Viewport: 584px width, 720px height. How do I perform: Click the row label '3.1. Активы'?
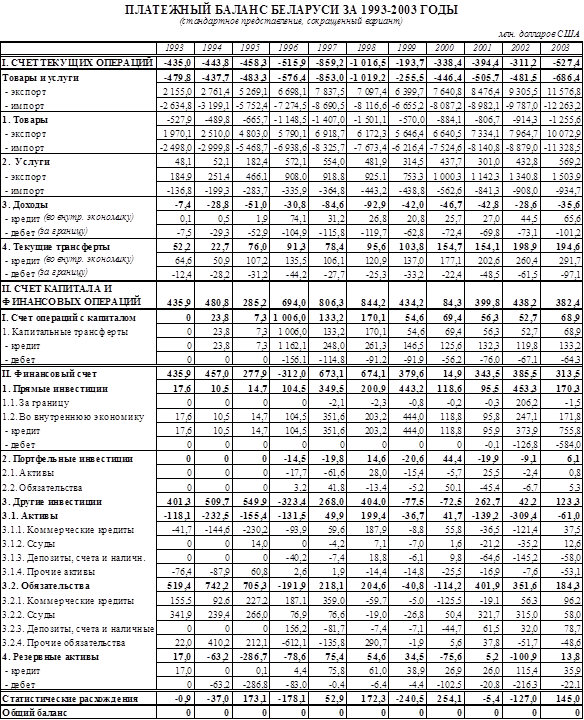coord(30,516)
